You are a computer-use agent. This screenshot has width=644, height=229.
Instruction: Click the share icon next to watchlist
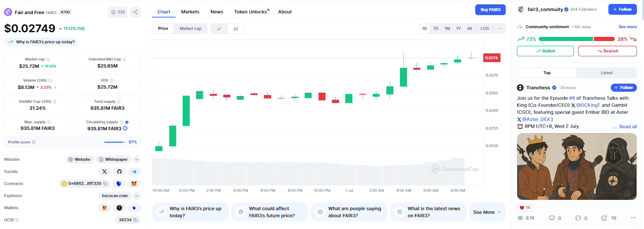click(136, 12)
